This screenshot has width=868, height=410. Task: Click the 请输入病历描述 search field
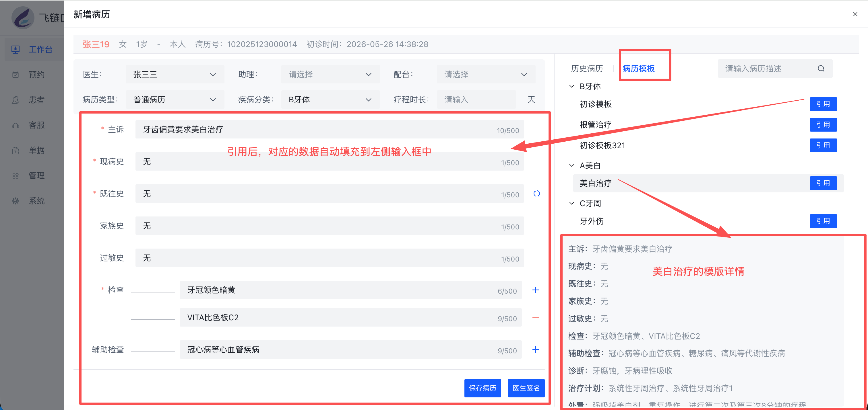click(x=775, y=69)
